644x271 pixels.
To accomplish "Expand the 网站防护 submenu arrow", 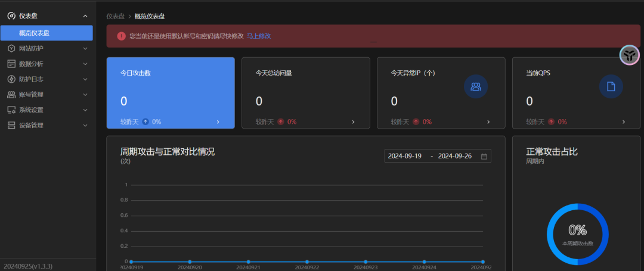I will coord(85,48).
